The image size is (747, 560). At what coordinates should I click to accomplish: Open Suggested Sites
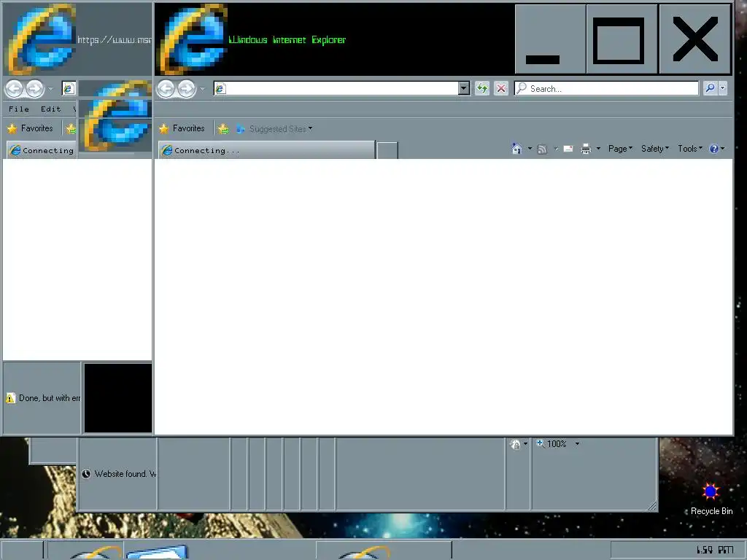(273, 129)
